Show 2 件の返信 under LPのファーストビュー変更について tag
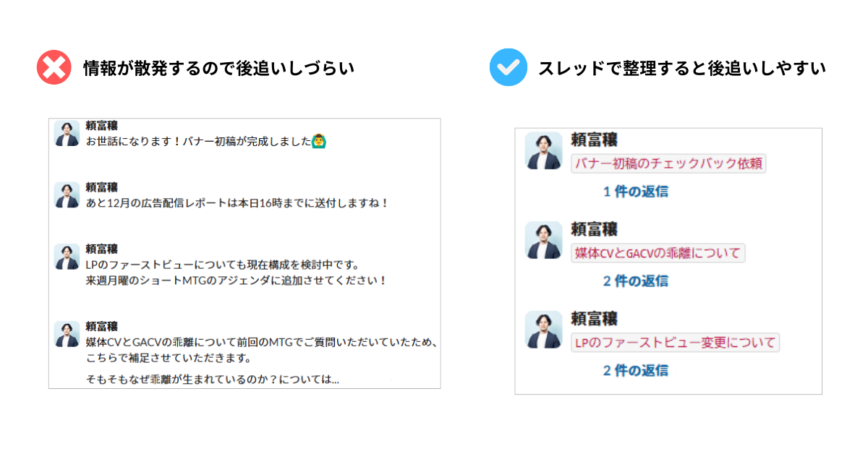Screen dimensions: 868x454 point(636,370)
